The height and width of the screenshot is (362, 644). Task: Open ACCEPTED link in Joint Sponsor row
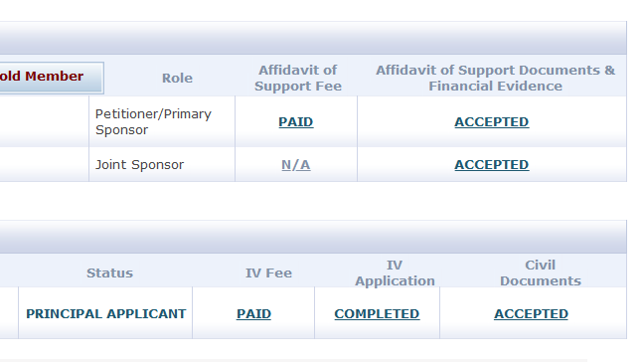click(492, 165)
